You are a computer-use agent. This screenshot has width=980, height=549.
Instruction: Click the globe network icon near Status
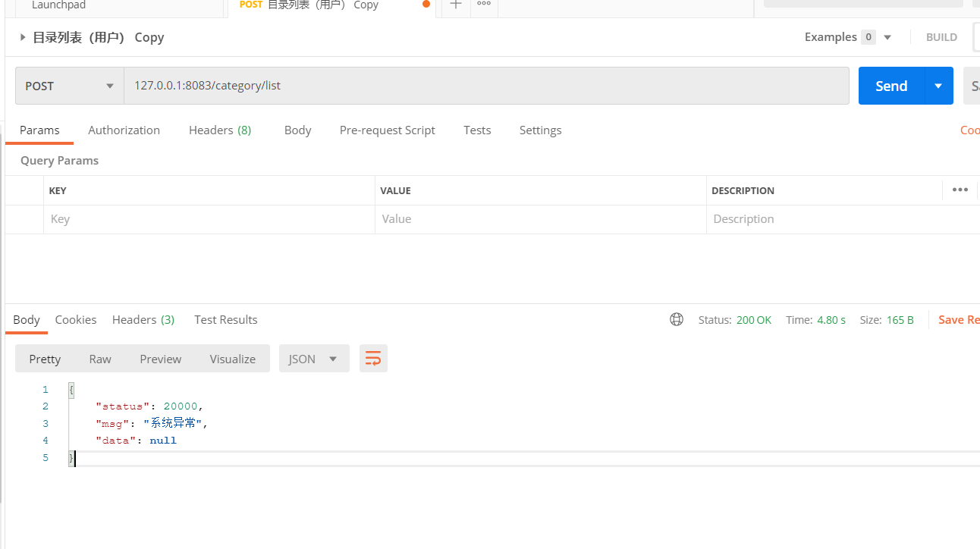(677, 320)
